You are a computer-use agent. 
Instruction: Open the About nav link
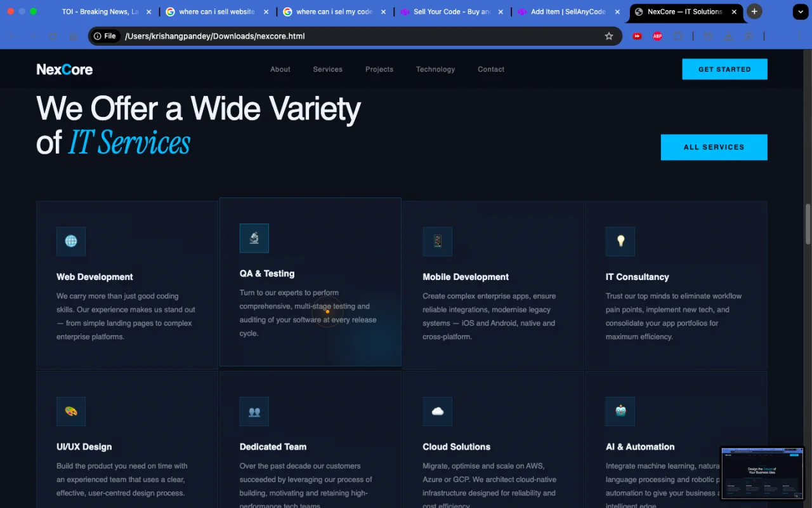[280, 69]
